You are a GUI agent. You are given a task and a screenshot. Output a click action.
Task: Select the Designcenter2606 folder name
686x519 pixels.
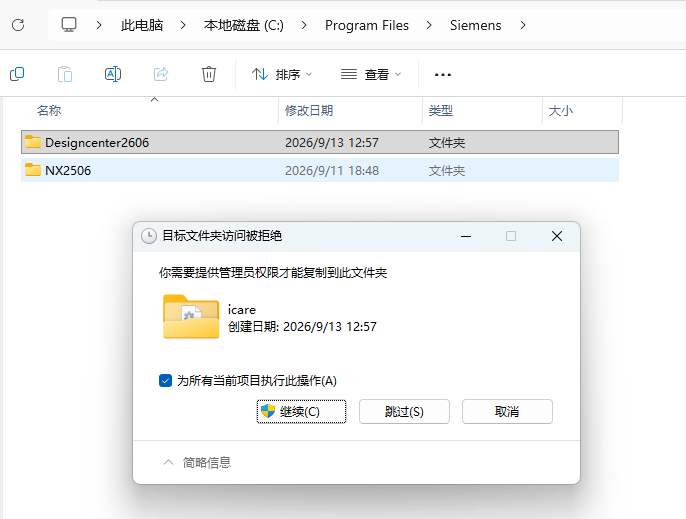97,142
